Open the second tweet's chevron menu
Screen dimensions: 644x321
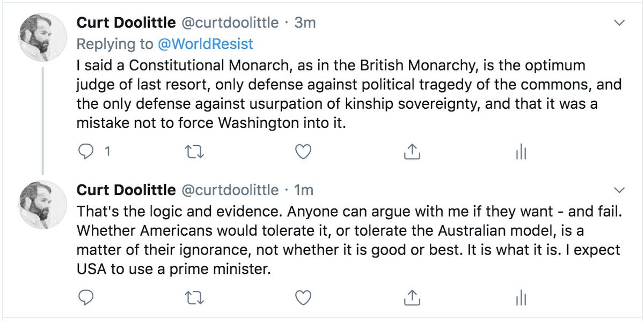pyautogui.click(x=620, y=190)
